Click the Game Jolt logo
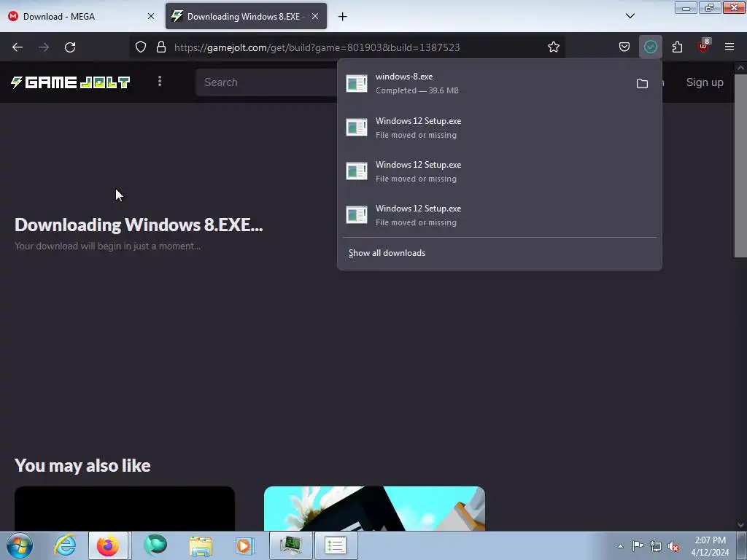 (70, 82)
